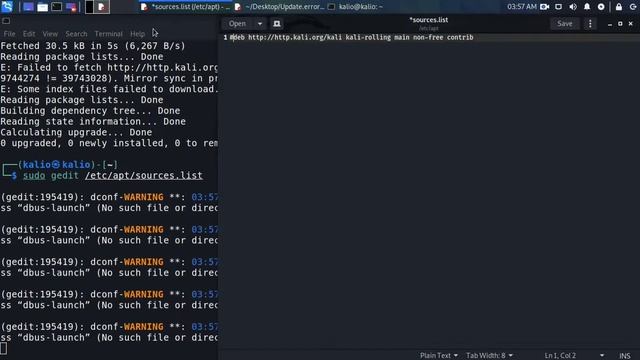The height and width of the screenshot is (360, 640).
Task: Open the Ln 1, Col 2 position dropdown
Action: tap(573, 356)
